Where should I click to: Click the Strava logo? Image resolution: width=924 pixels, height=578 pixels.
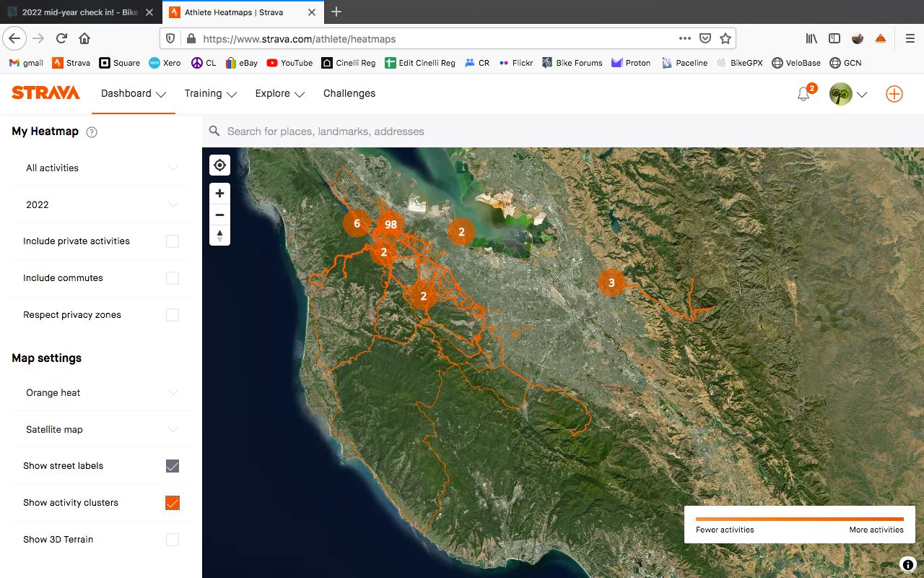(45, 93)
